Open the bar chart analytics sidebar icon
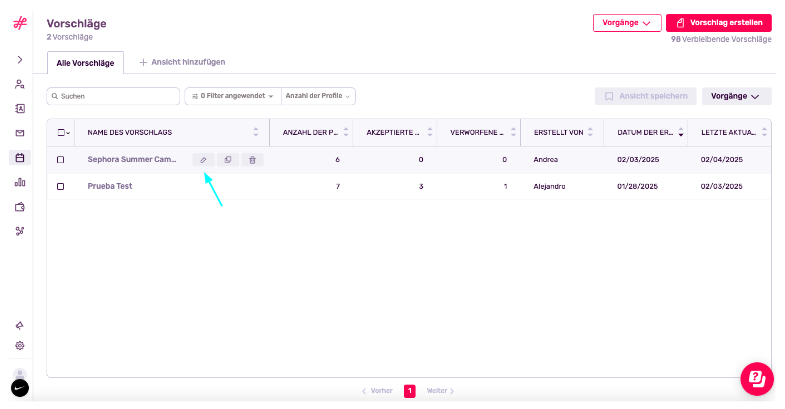The height and width of the screenshot is (409, 785). [x=20, y=182]
